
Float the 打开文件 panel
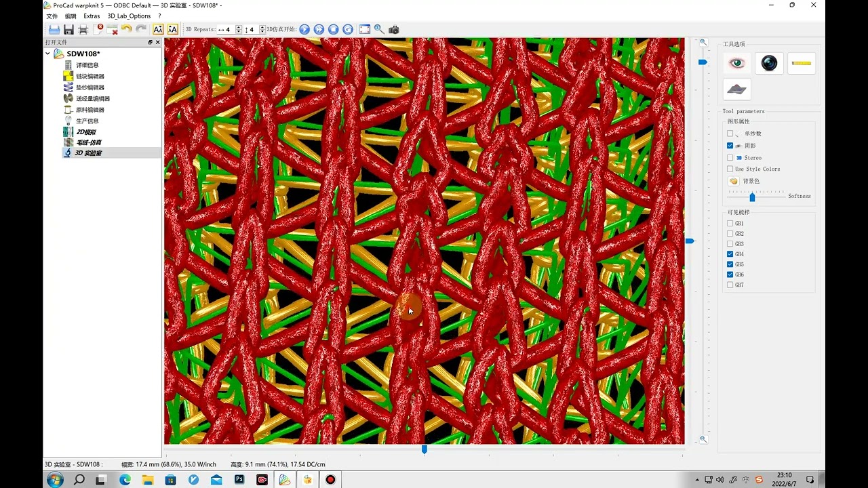pos(151,42)
